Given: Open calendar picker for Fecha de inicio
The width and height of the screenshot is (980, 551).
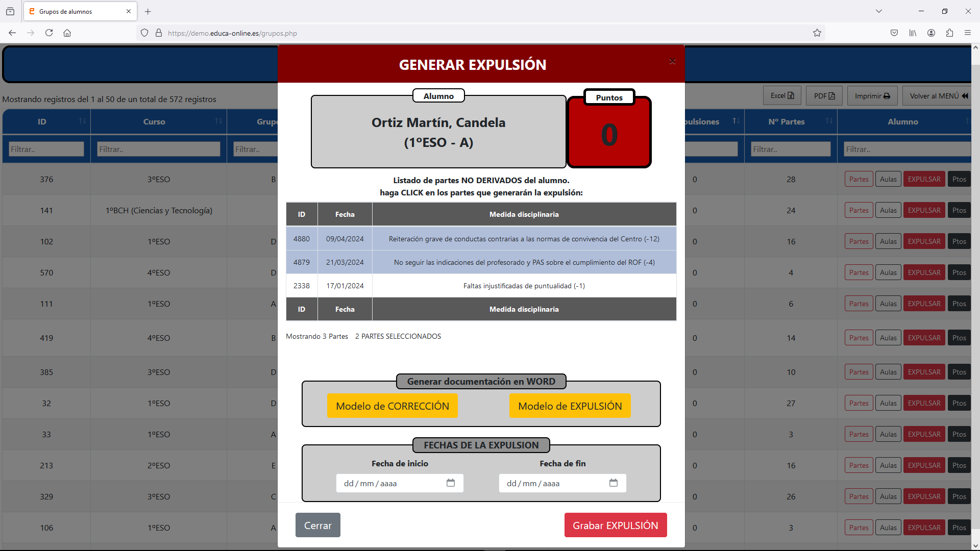Looking at the screenshot, I should point(450,483).
